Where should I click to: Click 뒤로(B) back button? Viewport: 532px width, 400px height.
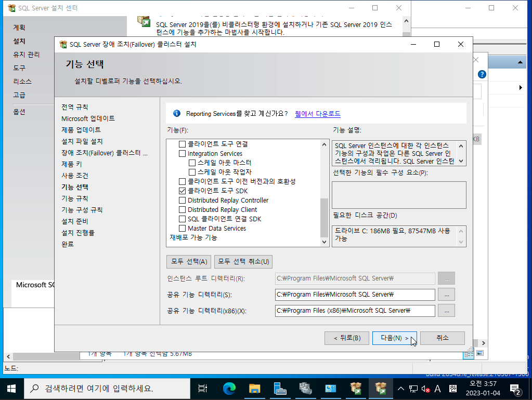tap(347, 338)
